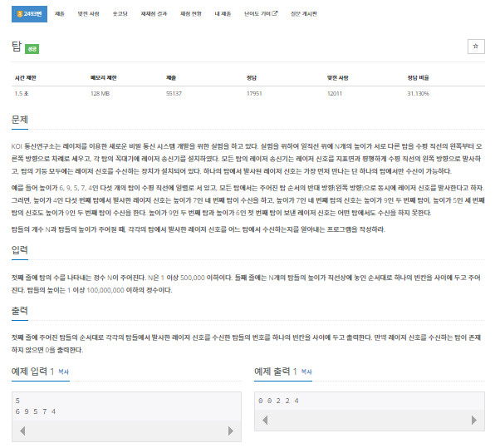Click right scroll arrow in sample output box
Screen dimensions: 495x448
point(474,421)
